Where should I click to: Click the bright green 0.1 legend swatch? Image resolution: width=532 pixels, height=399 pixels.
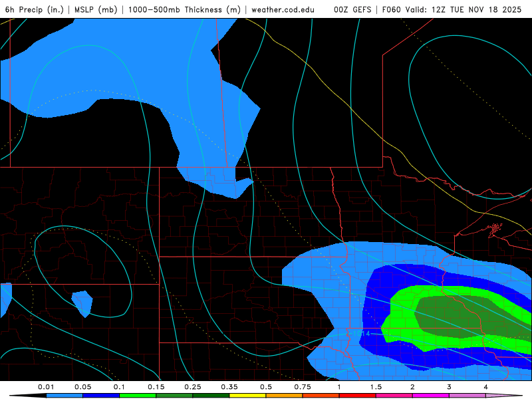(138, 396)
